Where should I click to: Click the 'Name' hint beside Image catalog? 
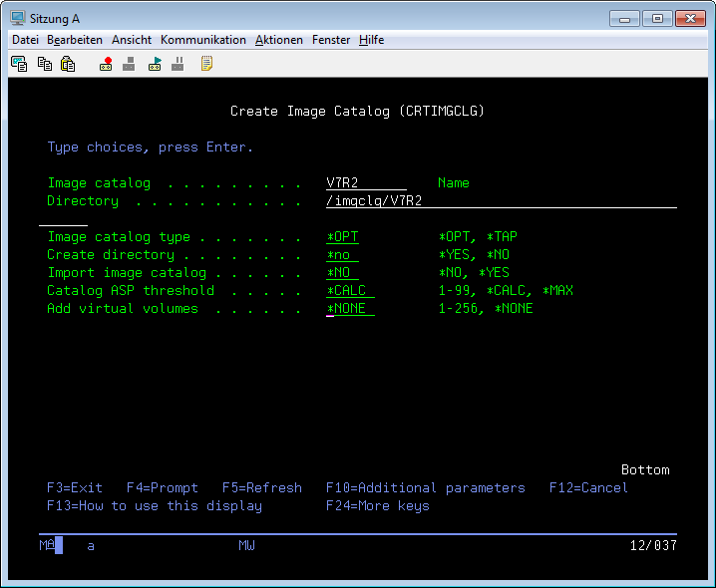[x=454, y=183]
